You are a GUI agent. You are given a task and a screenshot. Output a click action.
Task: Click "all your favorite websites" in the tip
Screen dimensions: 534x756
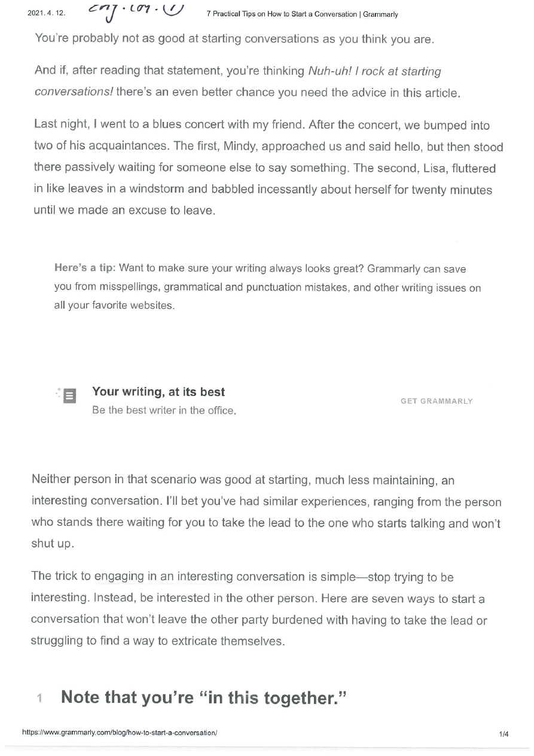114,306
